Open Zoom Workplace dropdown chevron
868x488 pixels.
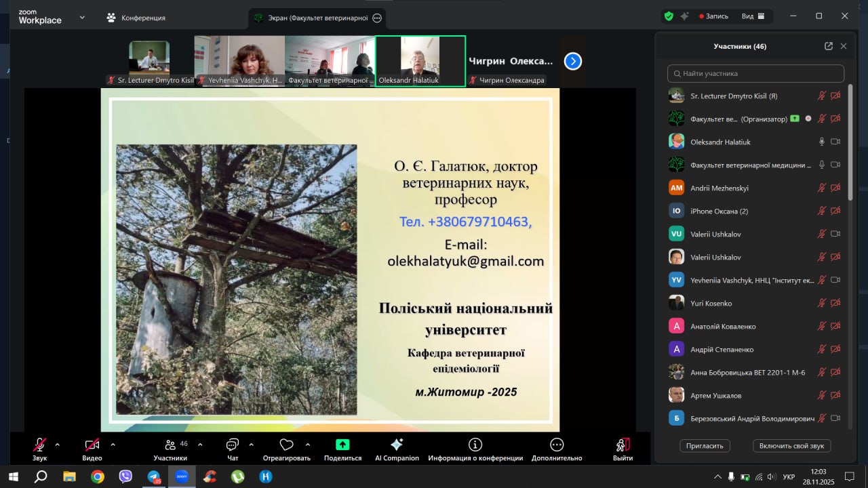(82, 17)
